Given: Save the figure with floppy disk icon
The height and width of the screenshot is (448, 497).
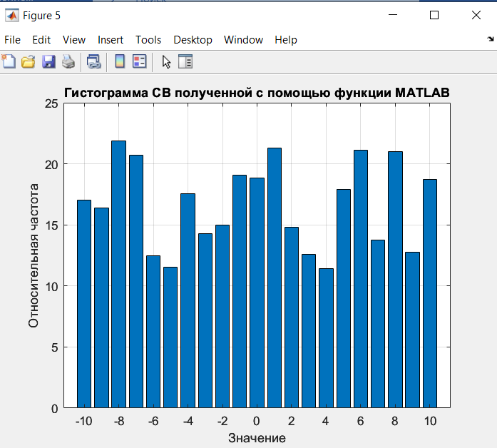Looking at the screenshot, I should point(48,61).
